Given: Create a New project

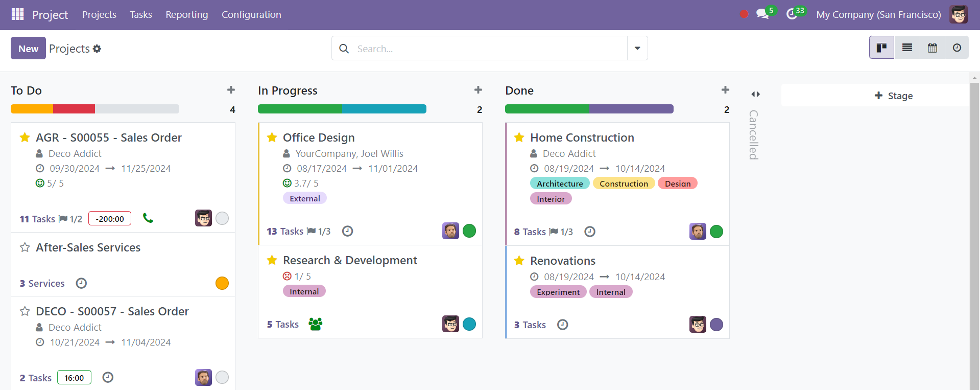Looking at the screenshot, I should (x=28, y=49).
